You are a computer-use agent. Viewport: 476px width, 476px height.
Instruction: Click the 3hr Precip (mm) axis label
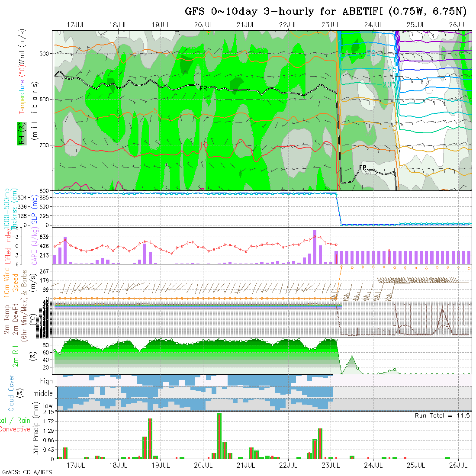pyautogui.click(x=36, y=434)
